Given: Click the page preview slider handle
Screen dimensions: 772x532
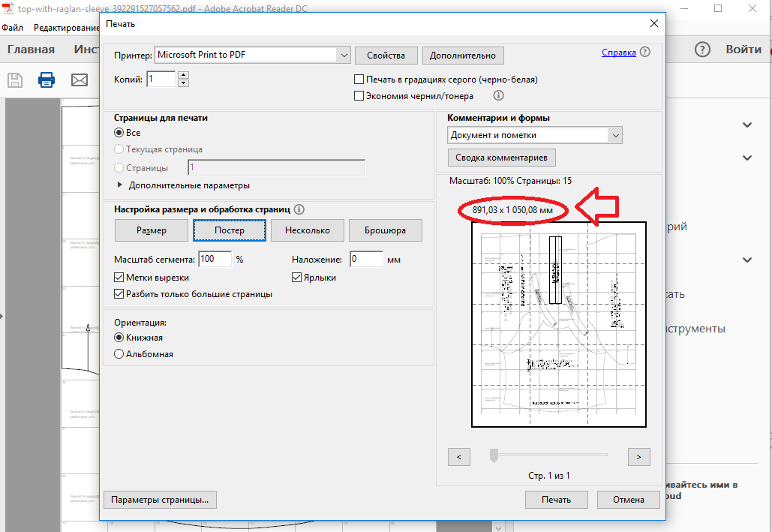Looking at the screenshot, I should tap(494, 455).
